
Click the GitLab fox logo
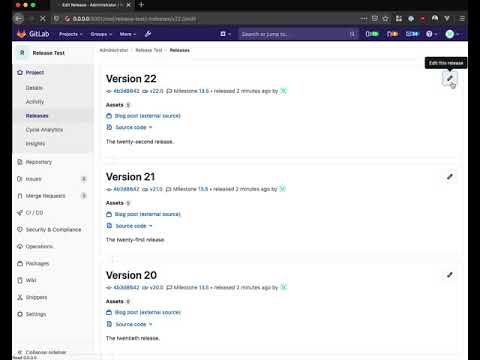coord(22,34)
